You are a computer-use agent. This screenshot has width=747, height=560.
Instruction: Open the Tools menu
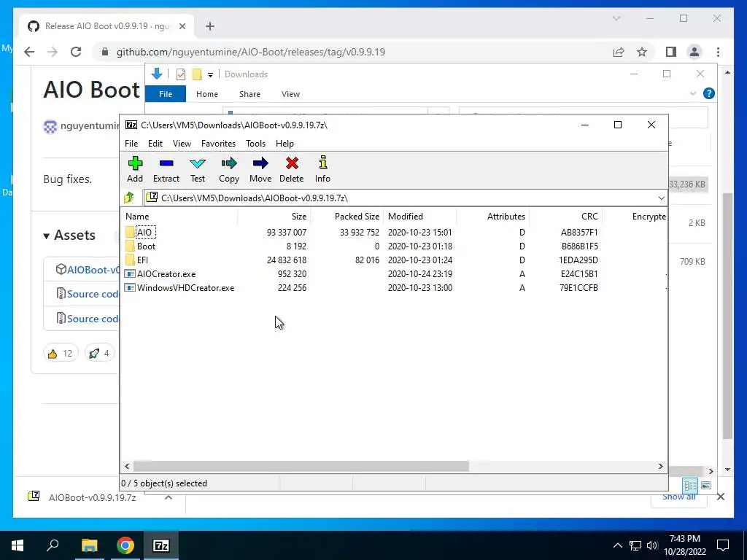click(255, 144)
